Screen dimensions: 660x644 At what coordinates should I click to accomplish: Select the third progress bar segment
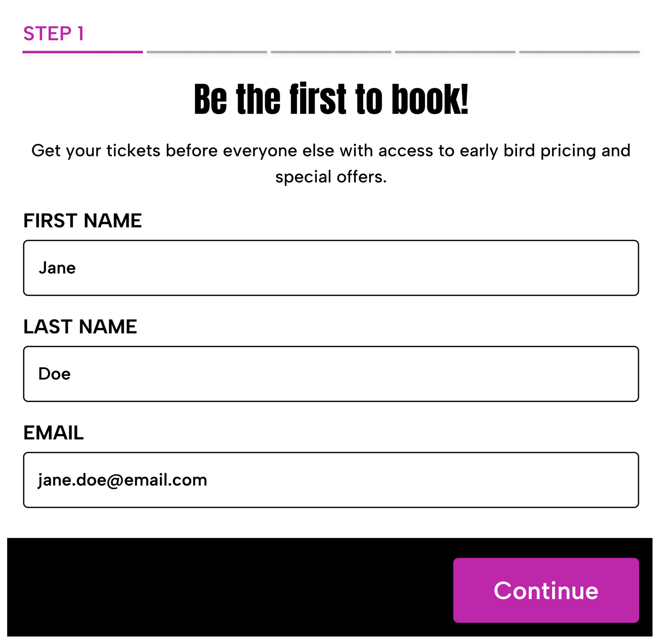click(x=331, y=52)
